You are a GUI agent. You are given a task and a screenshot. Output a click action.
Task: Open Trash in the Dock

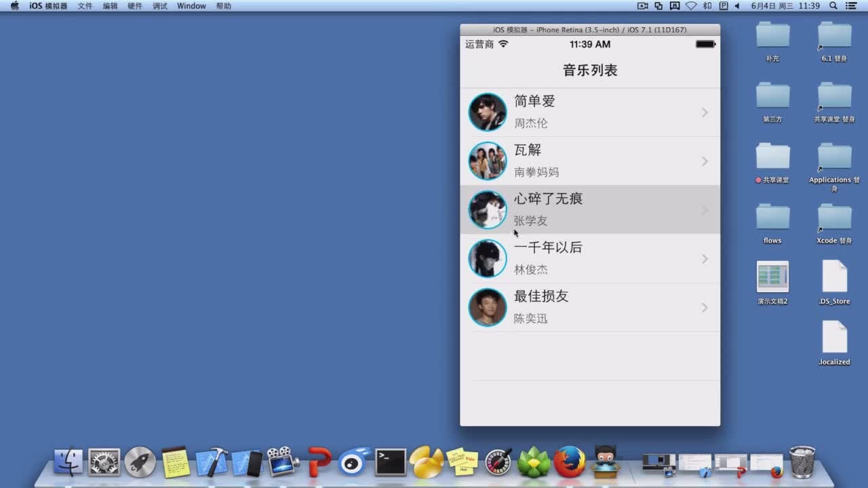click(802, 462)
